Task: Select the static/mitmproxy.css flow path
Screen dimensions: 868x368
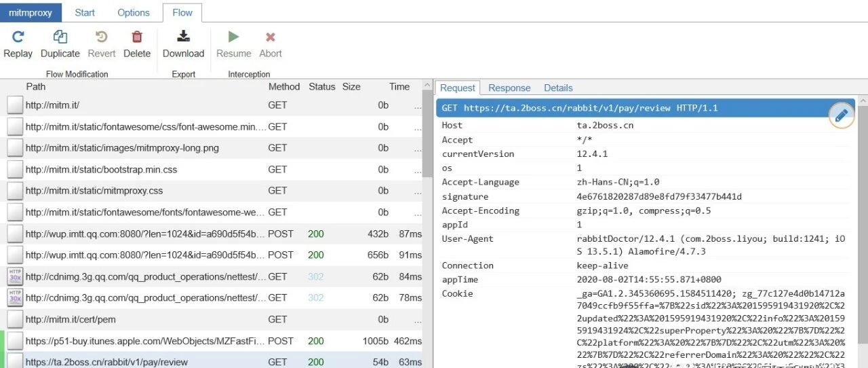Action: (x=94, y=191)
